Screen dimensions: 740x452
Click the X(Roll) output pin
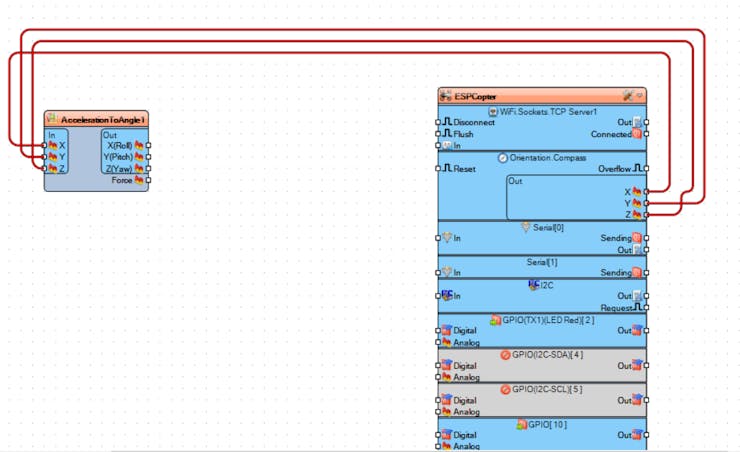149,145
